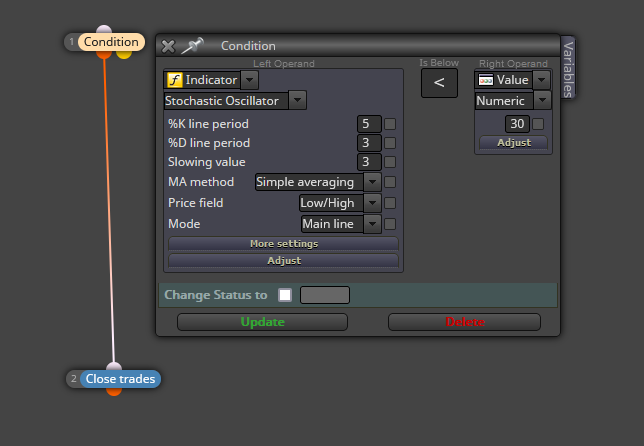Click Adjust under the right operand
The height and width of the screenshot is (446, 644).
coord(513,143)
